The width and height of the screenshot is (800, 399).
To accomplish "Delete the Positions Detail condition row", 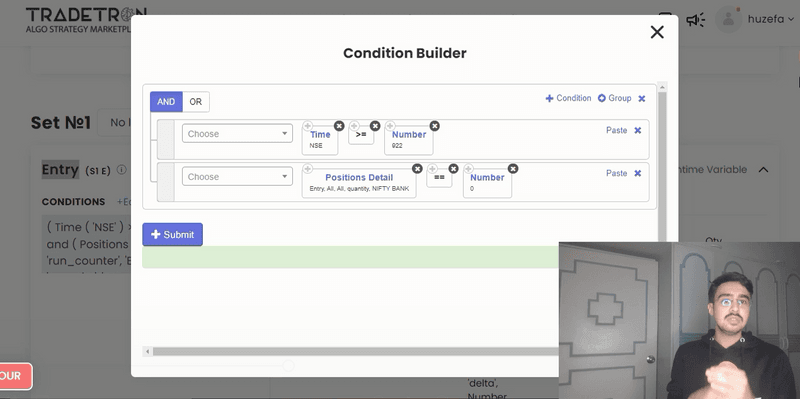I will [x=638, y=173].
